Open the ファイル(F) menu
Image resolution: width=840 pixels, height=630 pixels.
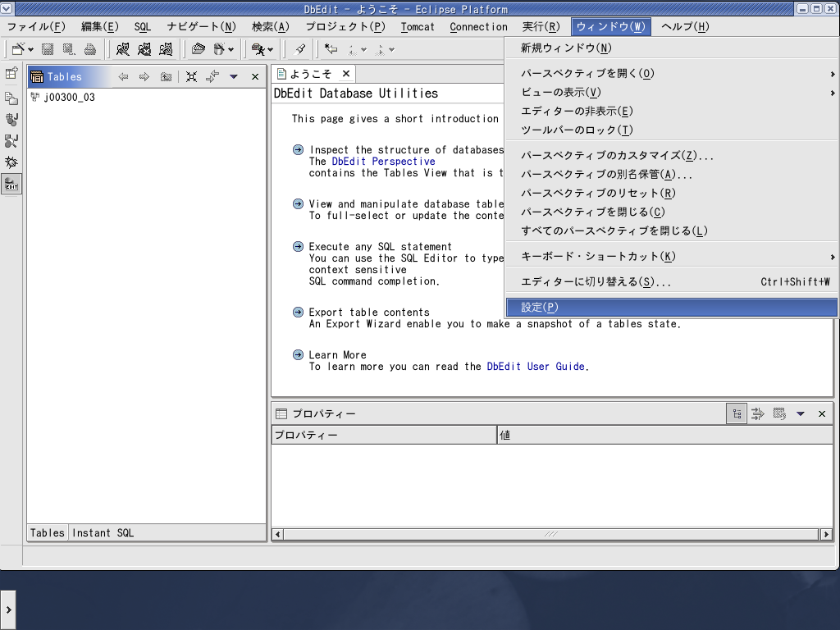coord(36,27)
